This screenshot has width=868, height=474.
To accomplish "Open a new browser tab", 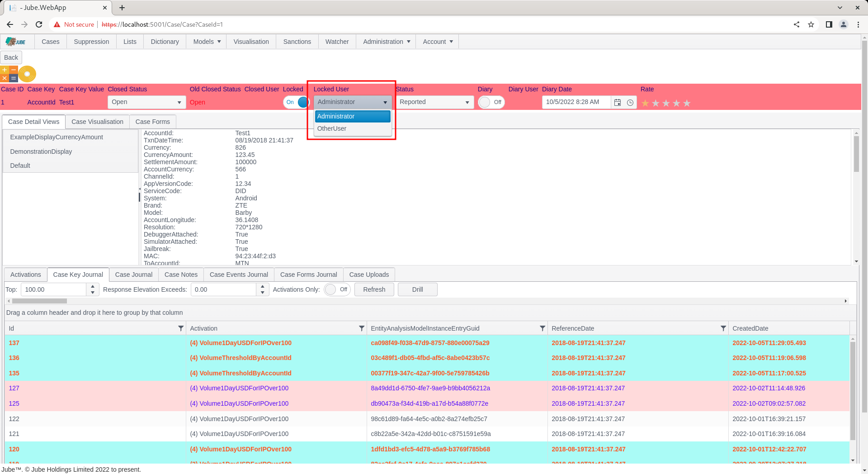I will click(x=122, y=8).
